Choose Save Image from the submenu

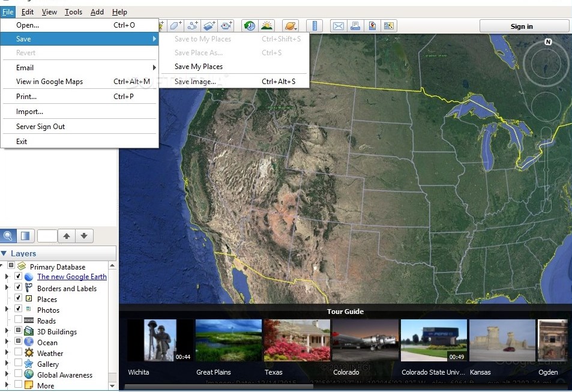click(x=234, y=82)
